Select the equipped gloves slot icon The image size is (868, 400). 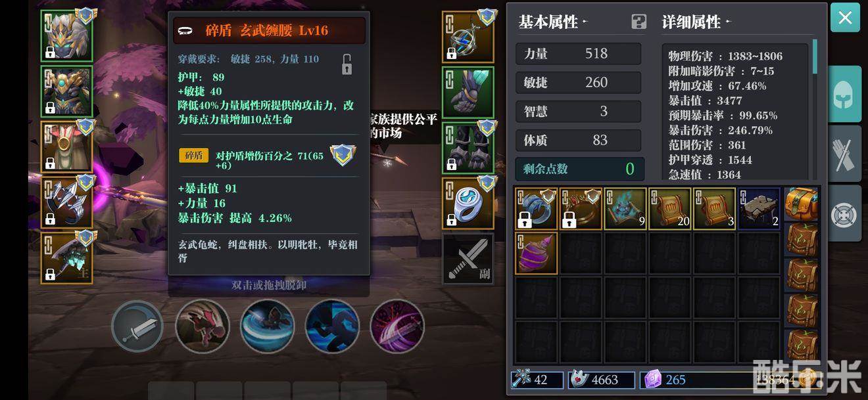[x=468, y=92]
